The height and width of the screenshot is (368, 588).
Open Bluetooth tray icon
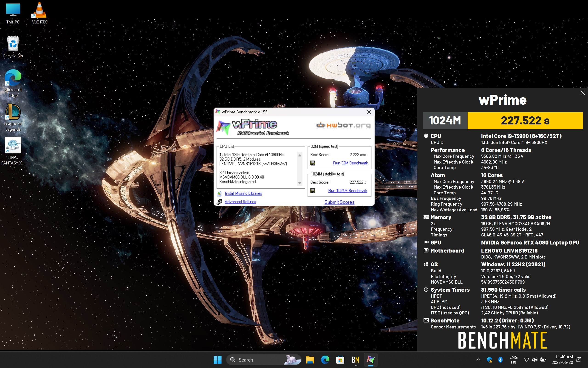coord(500,360)
